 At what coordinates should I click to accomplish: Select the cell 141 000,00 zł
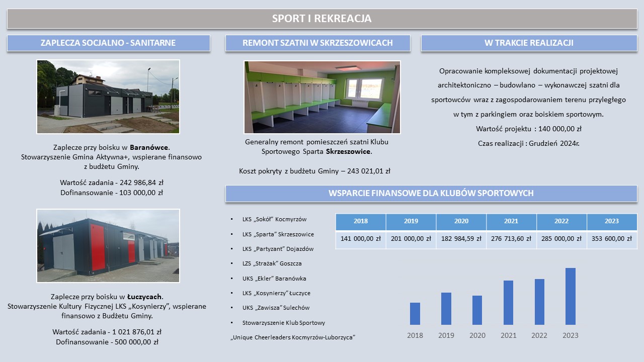click(361, 239)
